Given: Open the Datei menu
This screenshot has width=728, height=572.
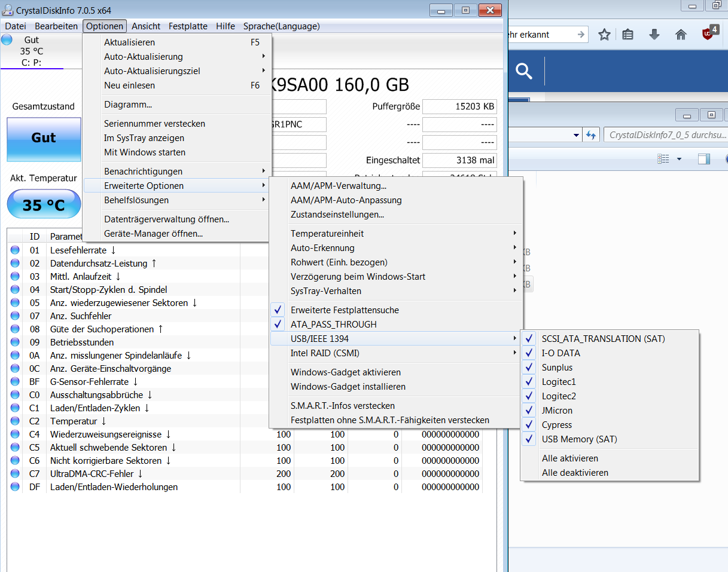Looking at the screenshot, I should [x=16, y=26].
